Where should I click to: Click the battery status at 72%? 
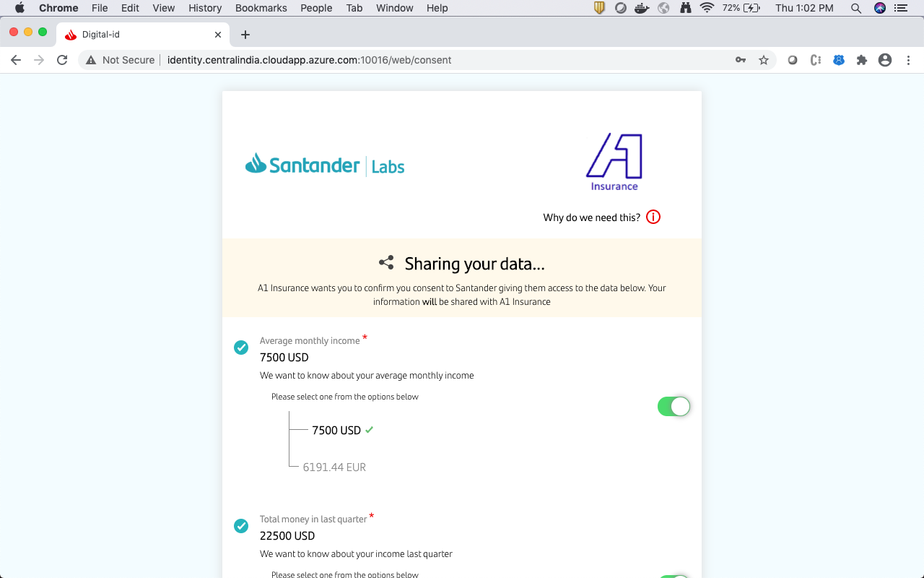(x=741, y=8)
